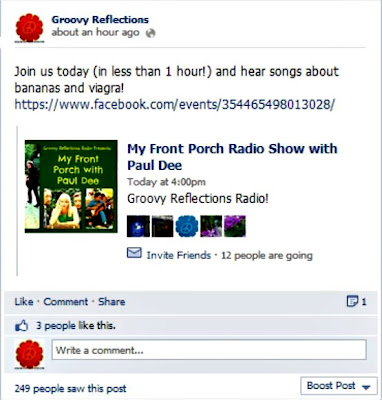The height and width of the screenshot is (400, 382).
Task: Click the fourth attendee avatar with purple flowers
Action: [x=211, y=226]
